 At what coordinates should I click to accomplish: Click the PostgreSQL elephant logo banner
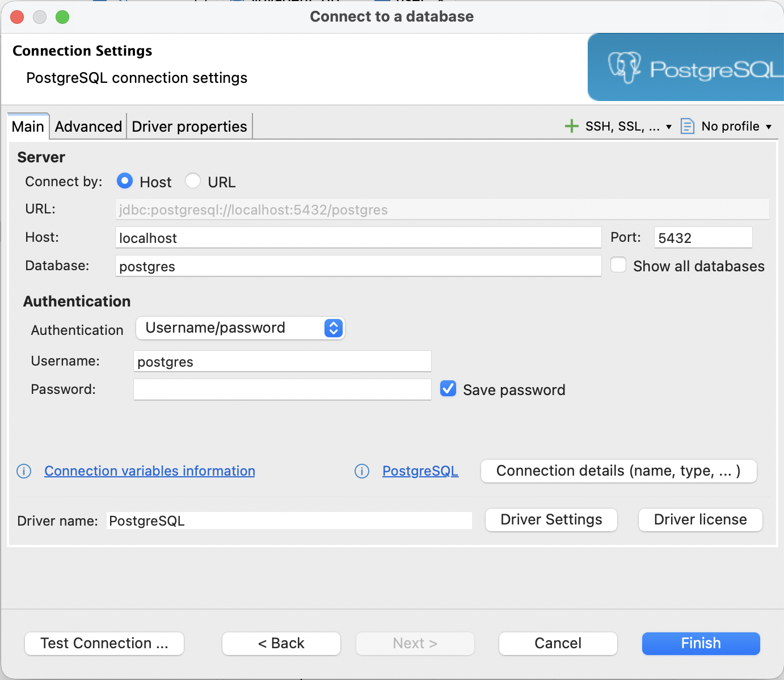(685, 68)
